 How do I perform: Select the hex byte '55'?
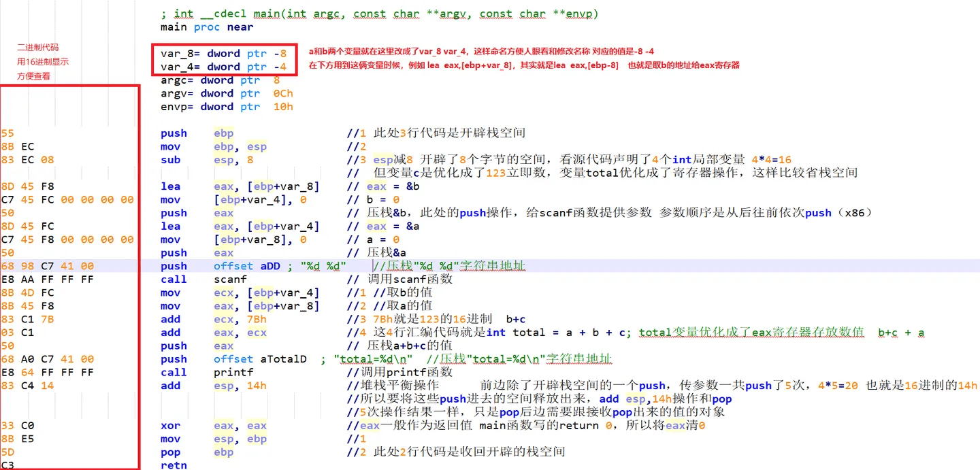7,133
